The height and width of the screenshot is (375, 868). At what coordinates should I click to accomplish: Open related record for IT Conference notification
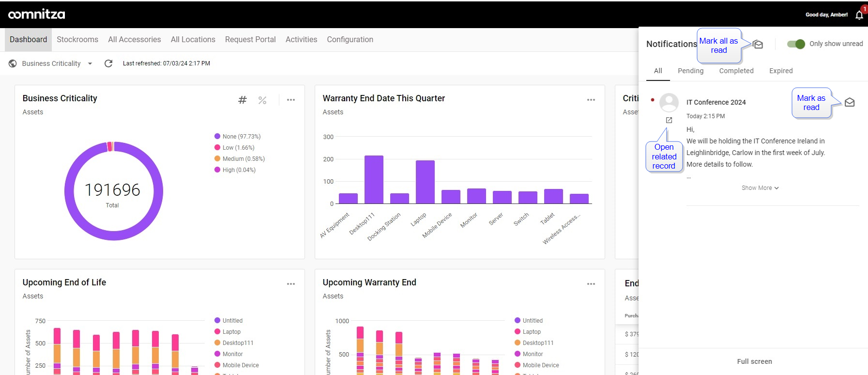(669, 120)
